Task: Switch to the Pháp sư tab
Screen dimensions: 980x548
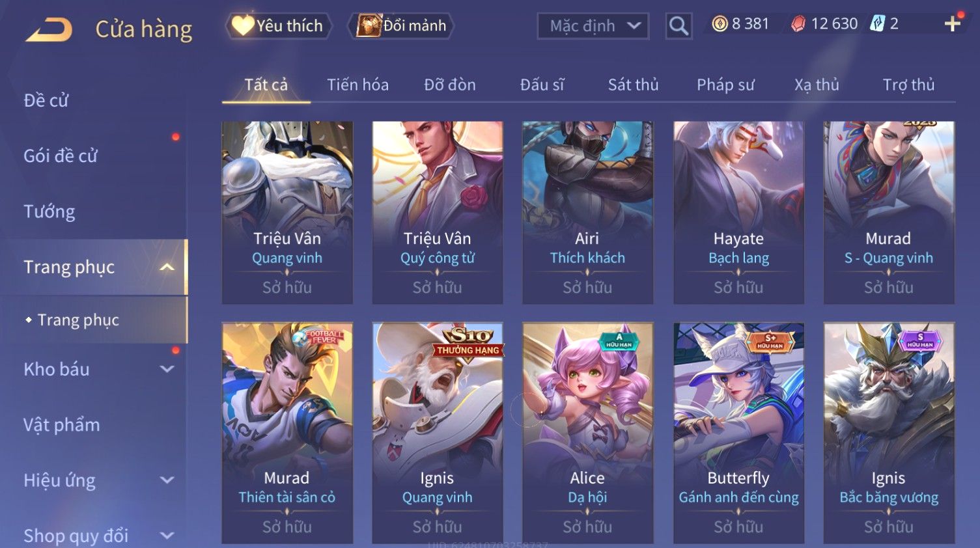Action: [725, 85]
